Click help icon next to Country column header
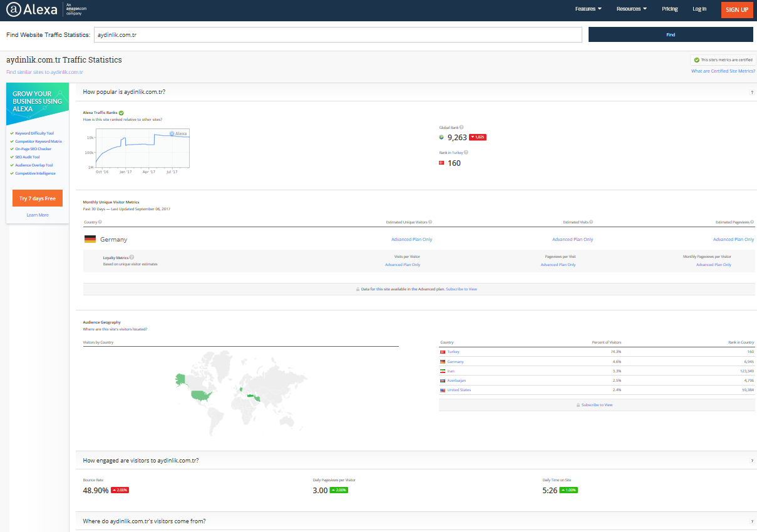Screen dimensions: 757x532 click(100, 222)
